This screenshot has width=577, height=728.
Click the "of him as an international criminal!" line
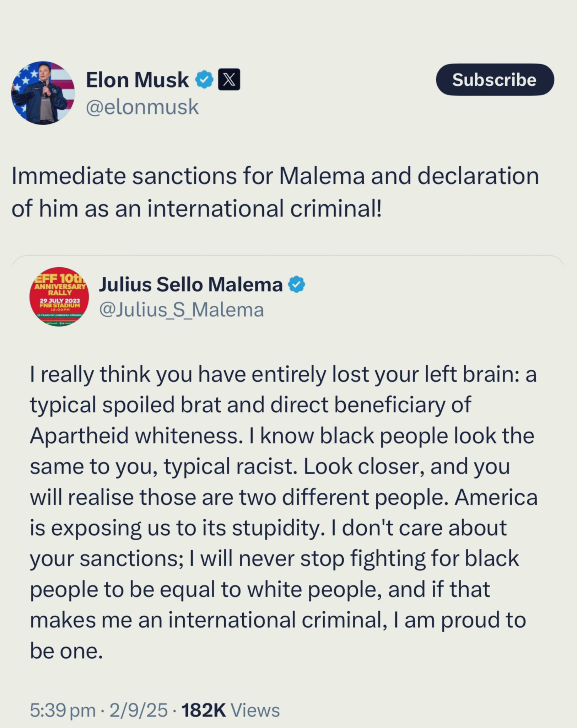[196, 208]
